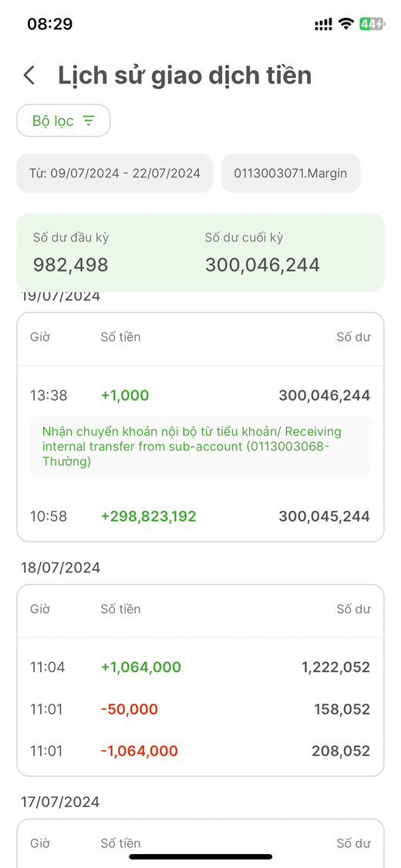Image resolution: width=401 pixels, height=868 pixels.
Task: Tap the cellular signal icon
Action: point(324,24)
